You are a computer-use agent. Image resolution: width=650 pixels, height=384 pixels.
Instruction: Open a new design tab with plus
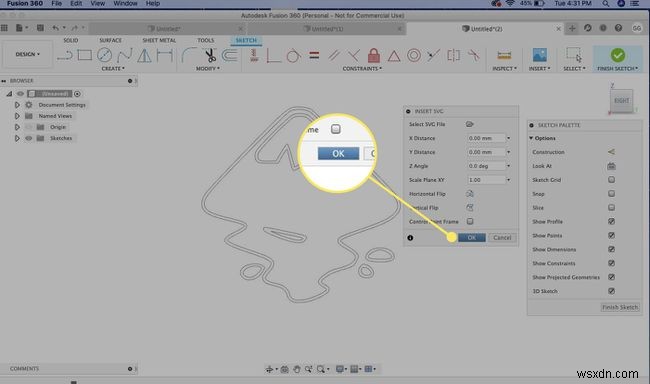572,28
